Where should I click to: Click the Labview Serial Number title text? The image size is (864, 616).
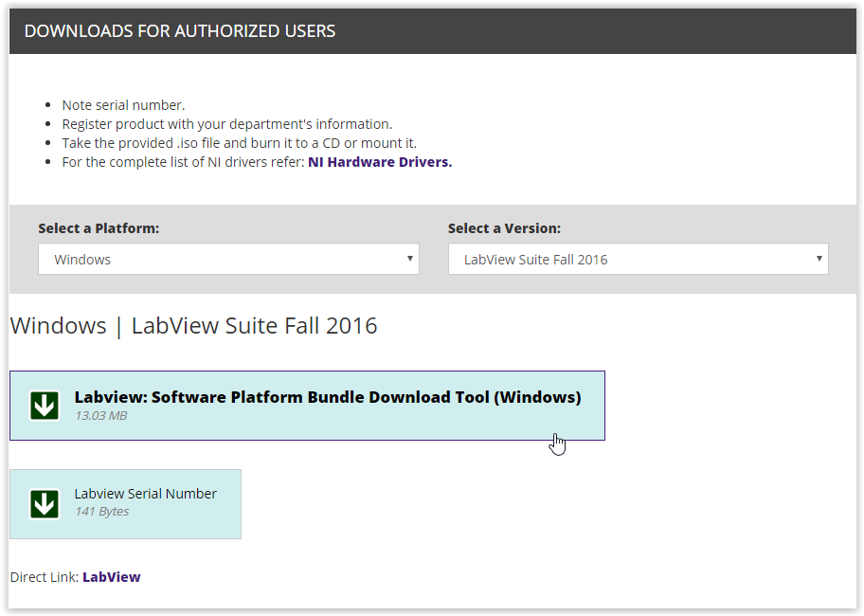146,494
